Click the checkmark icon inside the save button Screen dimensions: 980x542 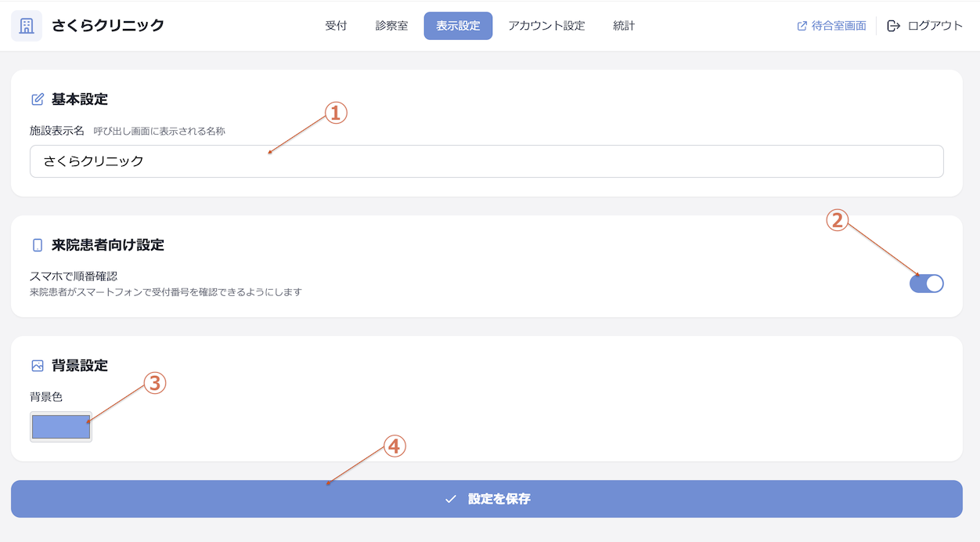tap(449, 498)
